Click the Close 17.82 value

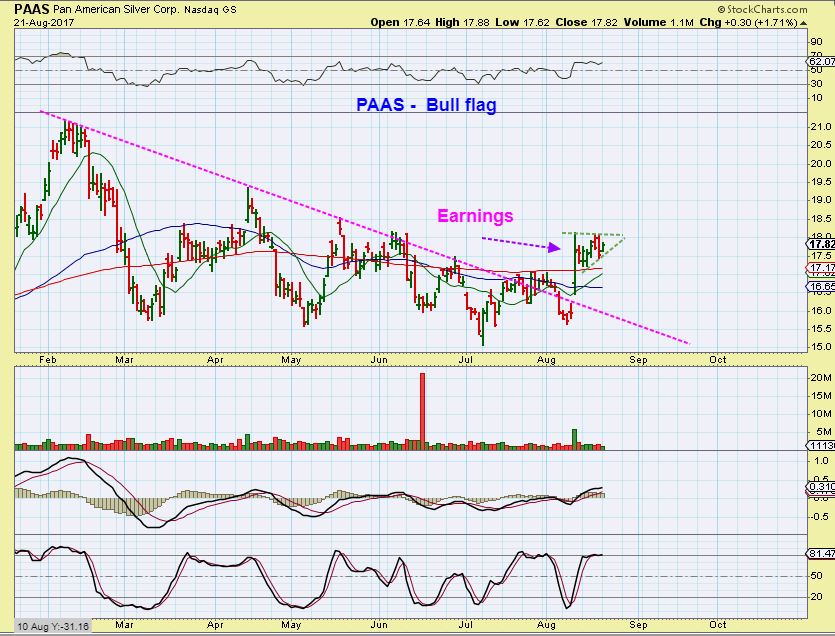[586, 22]
